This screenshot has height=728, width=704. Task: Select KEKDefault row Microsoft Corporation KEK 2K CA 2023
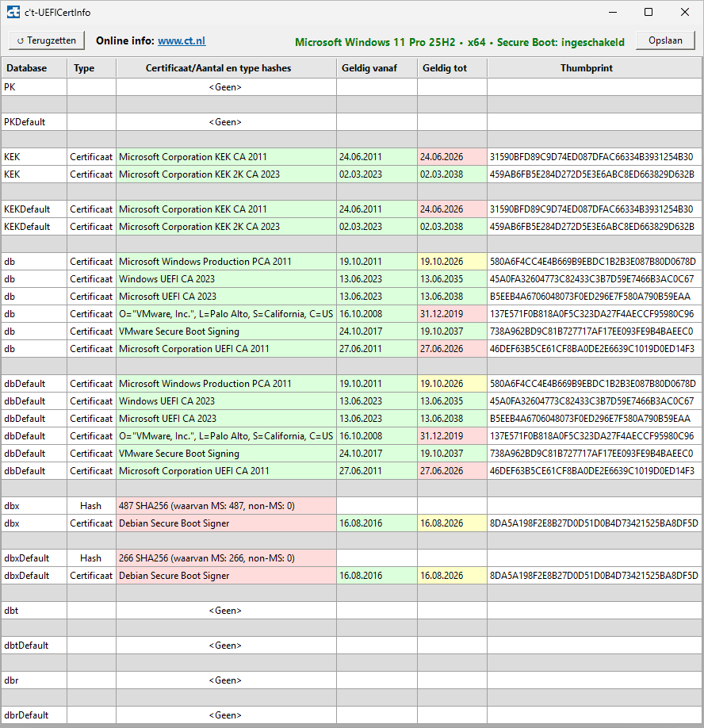(351, 227)
